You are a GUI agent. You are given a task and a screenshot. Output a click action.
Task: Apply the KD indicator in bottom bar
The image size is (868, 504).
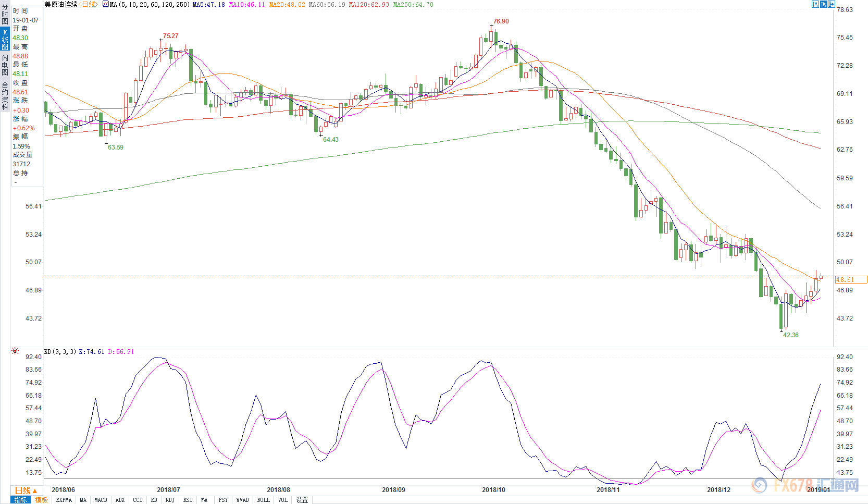click(154, 500)
